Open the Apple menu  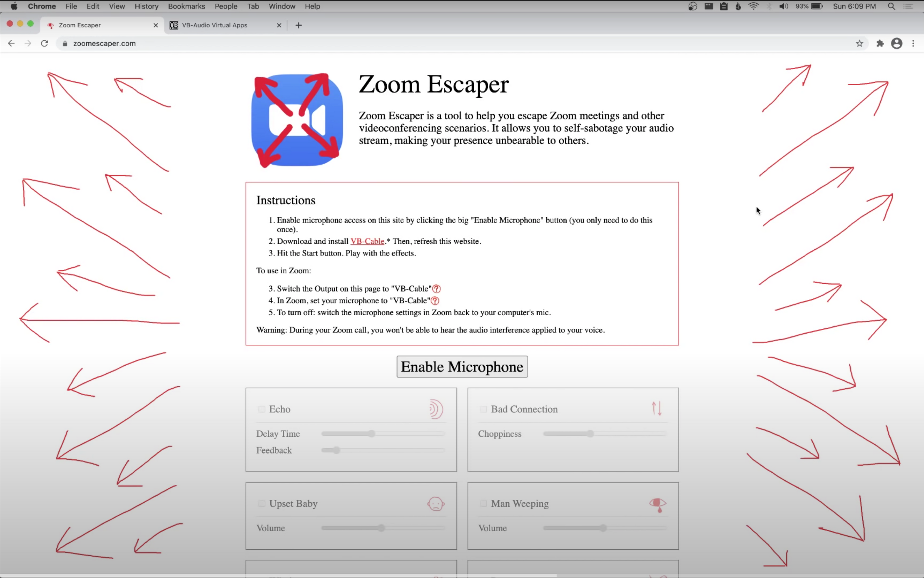(x=14, y=6)
